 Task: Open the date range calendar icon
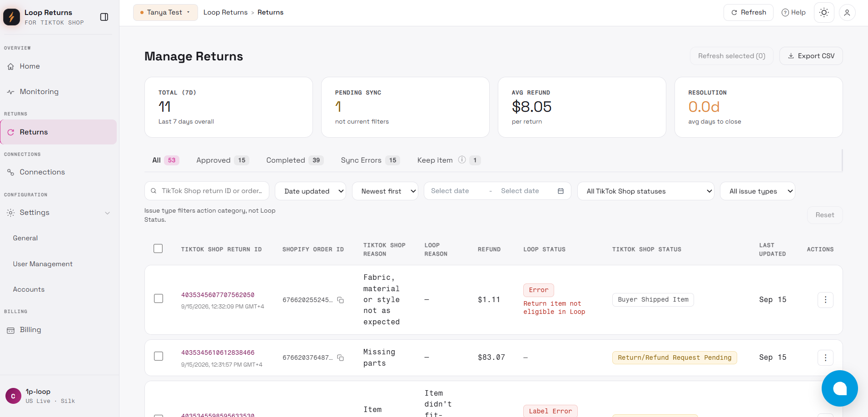561,191
